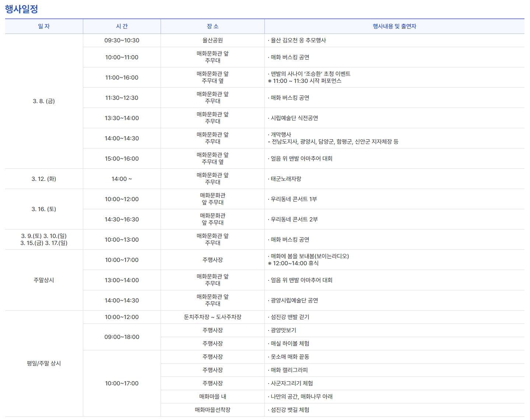Image resolution: width=530 pixels, height=420 pixels.
Task: Select 광양맛보기 entry
Action: (x=282, y=330)
